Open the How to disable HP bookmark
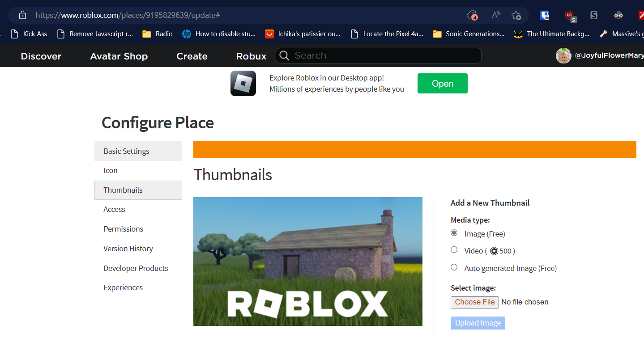The image size is (644, 338). click(219, 34)
